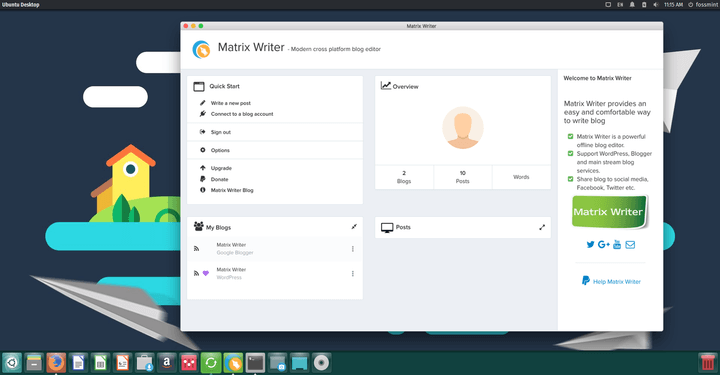Open the fossmint session menu
The width and height of the screenshot is (720, 375).
703,5
